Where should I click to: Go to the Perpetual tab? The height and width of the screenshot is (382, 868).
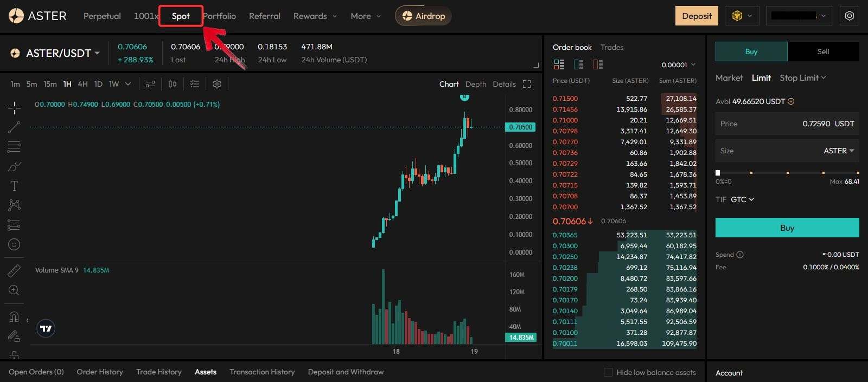pyautogui.click(x=102, y=16)
